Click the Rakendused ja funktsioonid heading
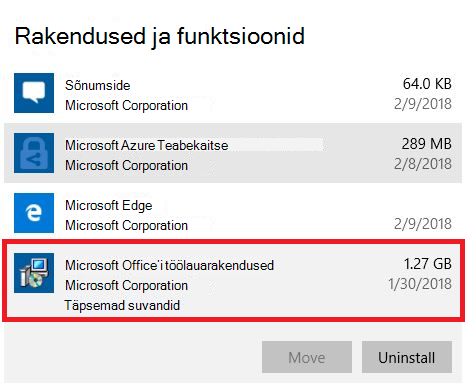Image resolution: width=470 pixels, height=391 pixels. point(160,36)
